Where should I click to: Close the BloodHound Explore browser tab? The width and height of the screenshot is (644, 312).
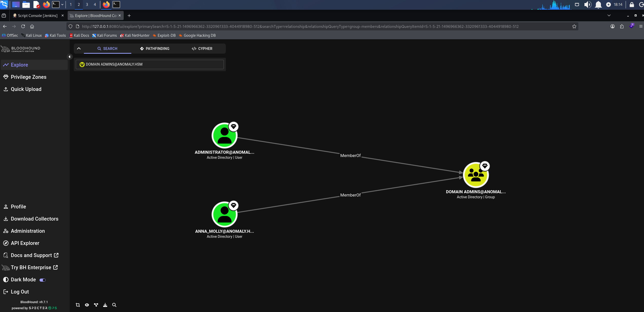(120, 15)
